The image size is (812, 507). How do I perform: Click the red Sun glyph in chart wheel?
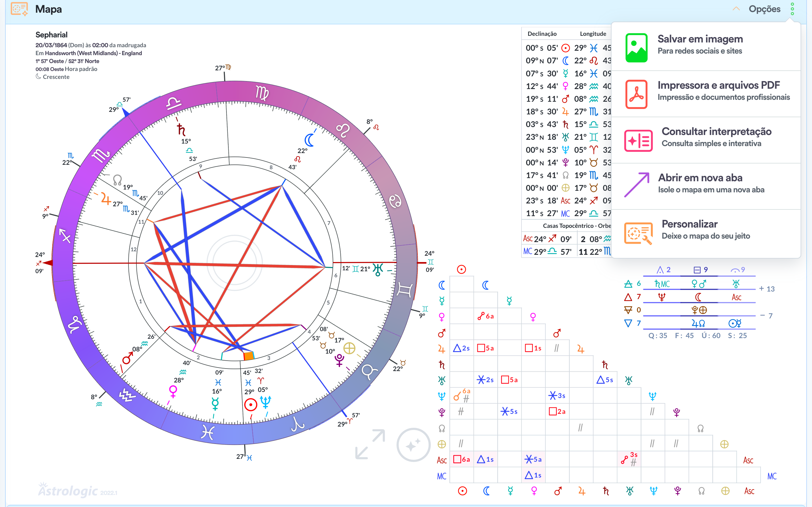251,404
